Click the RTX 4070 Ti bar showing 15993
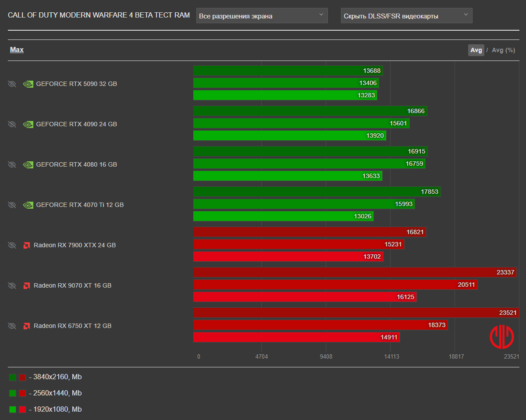 (x=304, y=204)
